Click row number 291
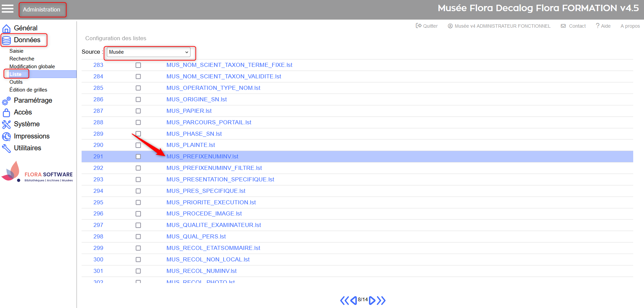 coord(98,156)
